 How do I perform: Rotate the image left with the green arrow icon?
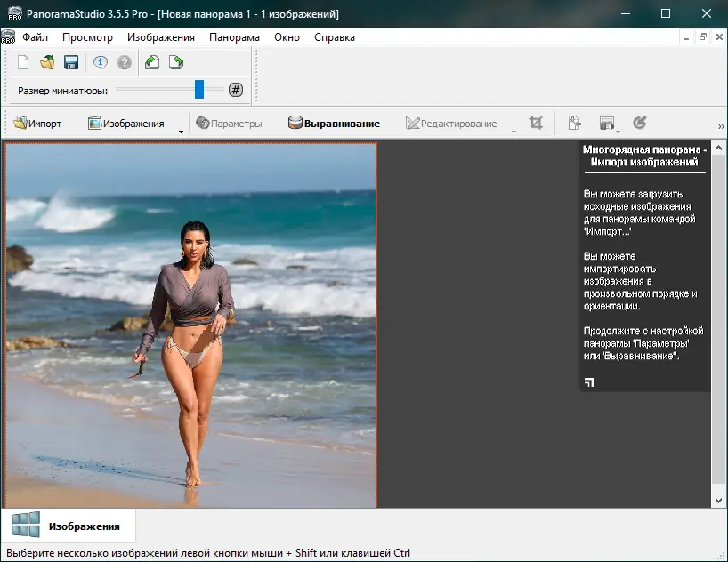(152, 62)
